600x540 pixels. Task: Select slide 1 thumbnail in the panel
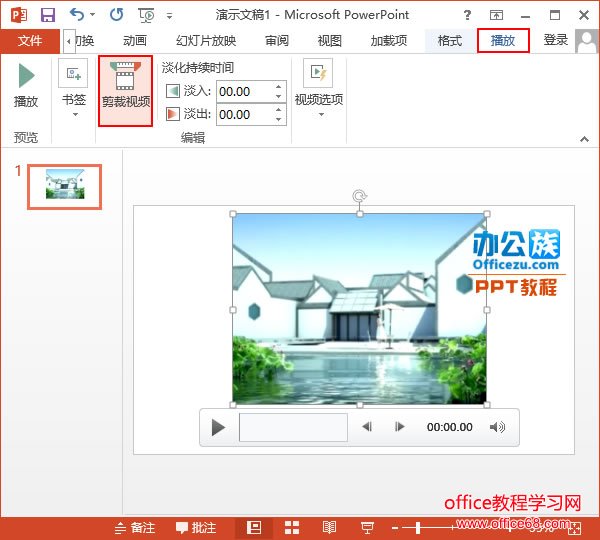(65, 187)
